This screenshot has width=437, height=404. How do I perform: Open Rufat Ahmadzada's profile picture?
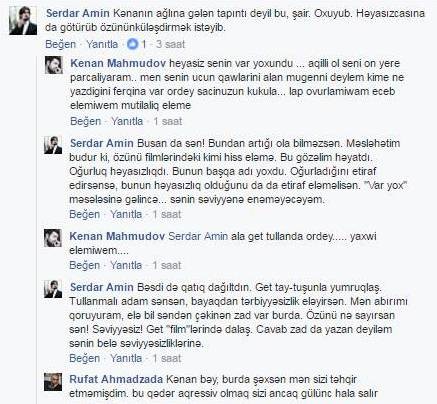click(53, 382)
